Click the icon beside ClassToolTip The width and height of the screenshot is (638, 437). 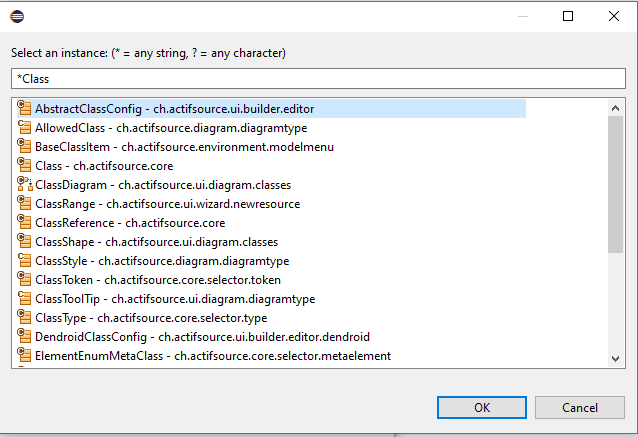point(25,299)
